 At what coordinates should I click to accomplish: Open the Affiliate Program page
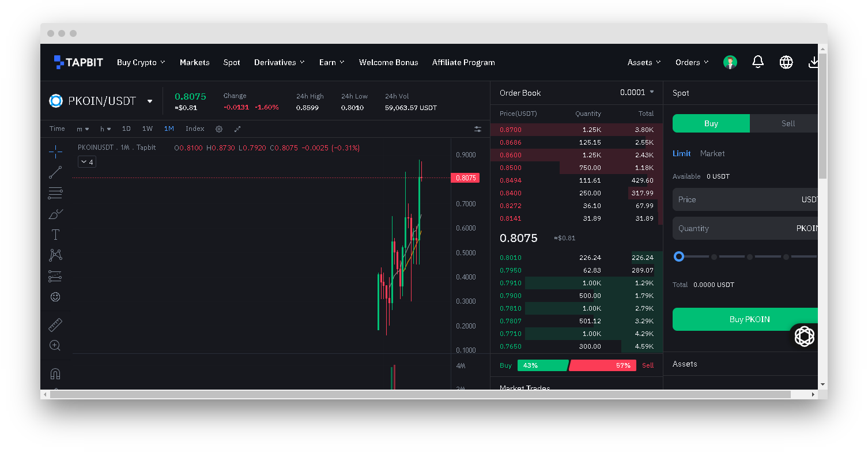pos(463,62)
